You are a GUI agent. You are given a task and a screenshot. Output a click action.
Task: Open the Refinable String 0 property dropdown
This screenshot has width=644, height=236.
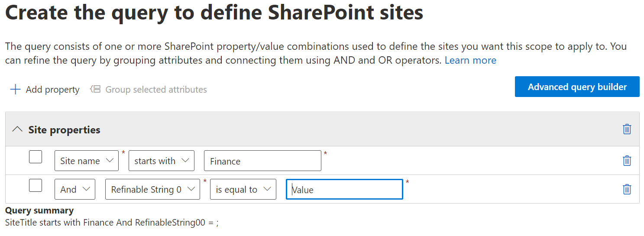click(152, 189)
